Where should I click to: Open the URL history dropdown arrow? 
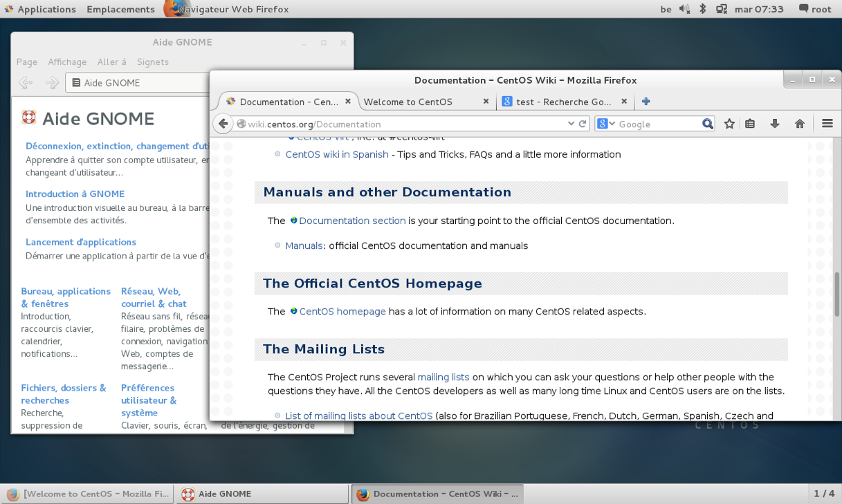click(571, 124)
